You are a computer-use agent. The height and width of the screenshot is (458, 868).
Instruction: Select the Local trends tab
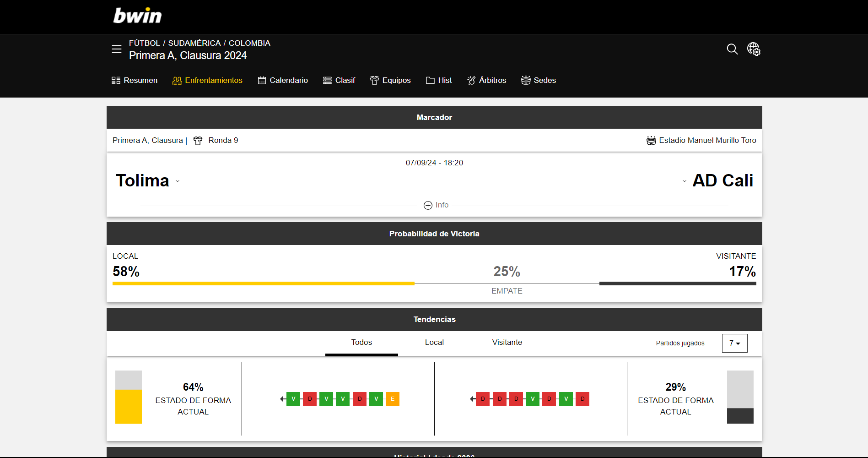click(434, 343)
